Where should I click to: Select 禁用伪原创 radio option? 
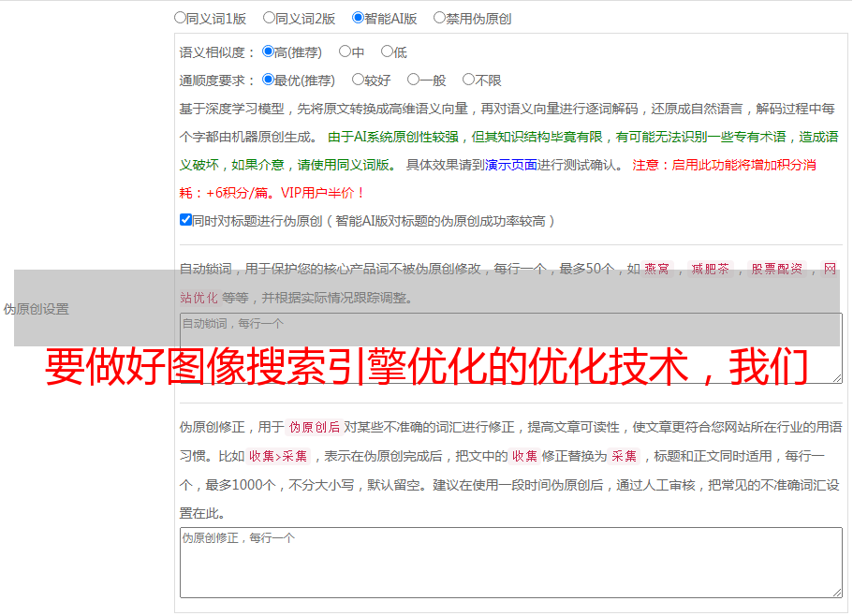tap(439, 18)
